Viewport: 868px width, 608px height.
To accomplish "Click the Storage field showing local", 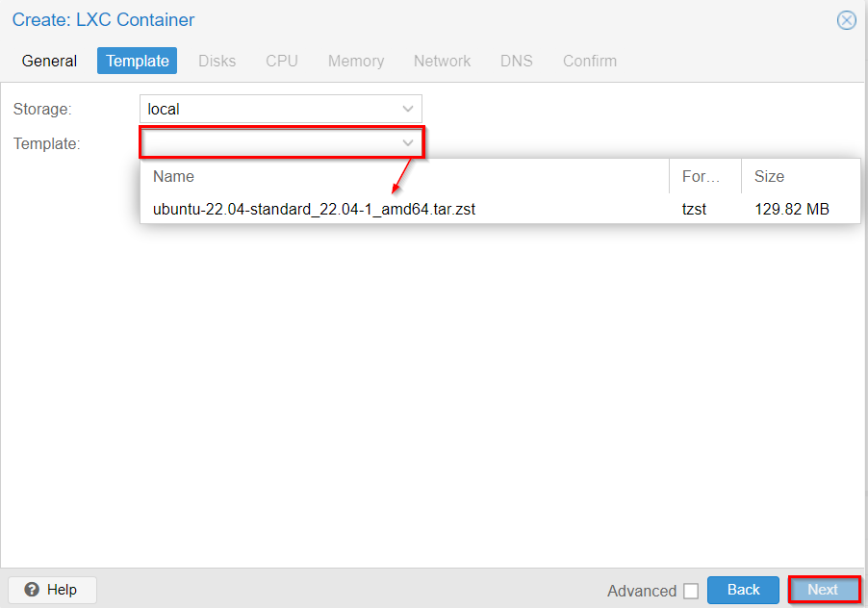I will click(x=281, y=109).
